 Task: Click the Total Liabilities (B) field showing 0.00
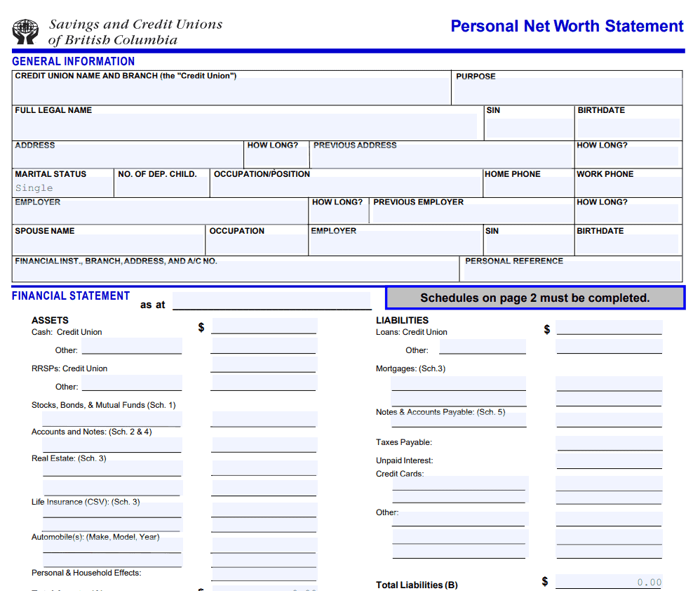point(610,582)
